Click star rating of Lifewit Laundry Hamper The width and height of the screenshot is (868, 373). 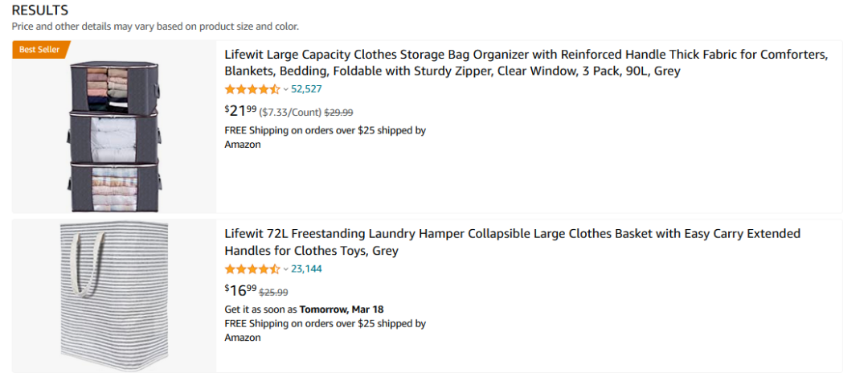tap(252, 269)
